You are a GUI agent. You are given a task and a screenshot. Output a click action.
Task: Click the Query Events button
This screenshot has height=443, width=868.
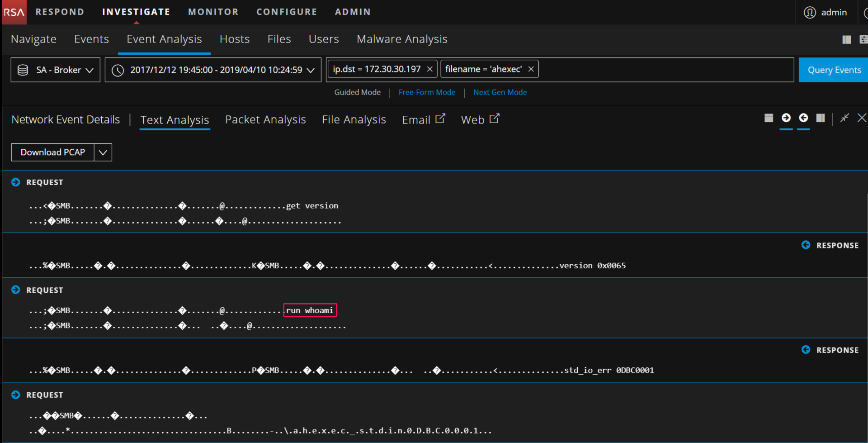click(834, 70)
